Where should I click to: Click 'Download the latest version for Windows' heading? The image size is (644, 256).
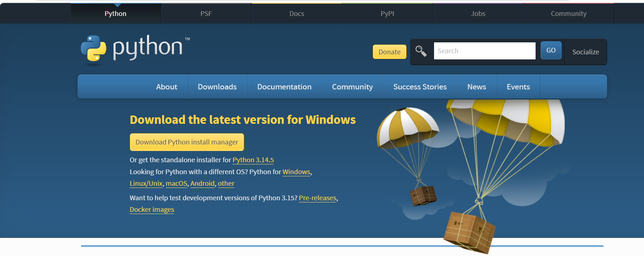pyautogui.click(x=243, y=120)
